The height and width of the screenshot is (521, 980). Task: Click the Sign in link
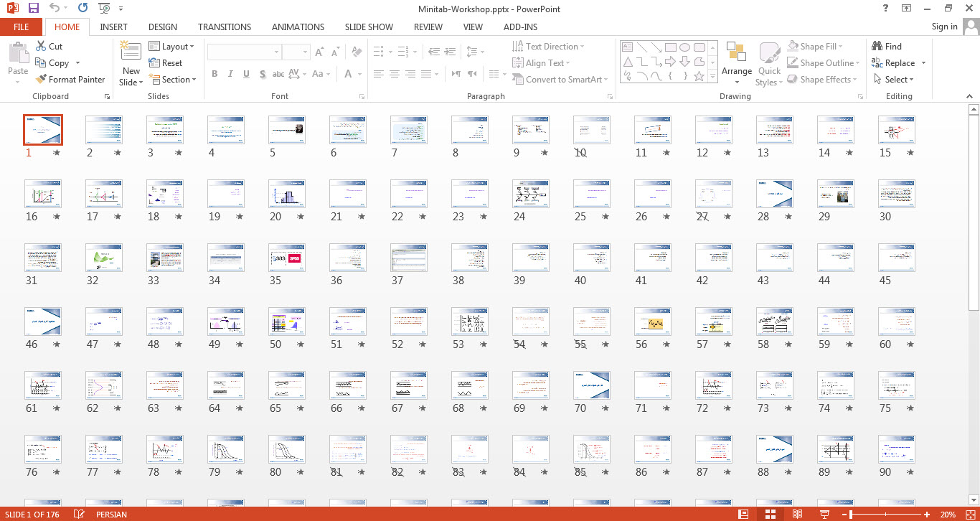coord(944,27)
